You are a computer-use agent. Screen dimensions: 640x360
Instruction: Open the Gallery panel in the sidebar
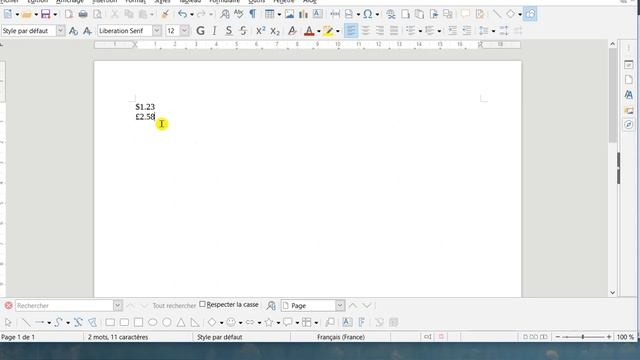[629, 110]
